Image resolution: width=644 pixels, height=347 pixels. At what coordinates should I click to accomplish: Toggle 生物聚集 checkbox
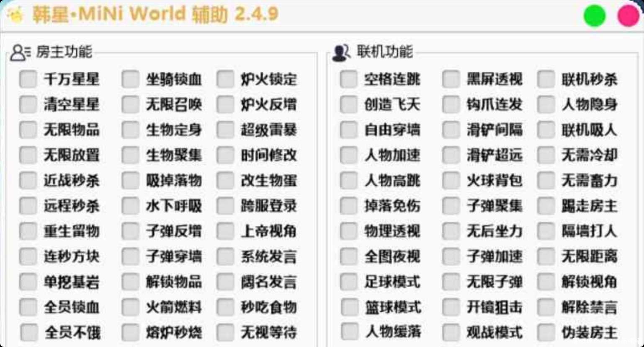(131, 155)
